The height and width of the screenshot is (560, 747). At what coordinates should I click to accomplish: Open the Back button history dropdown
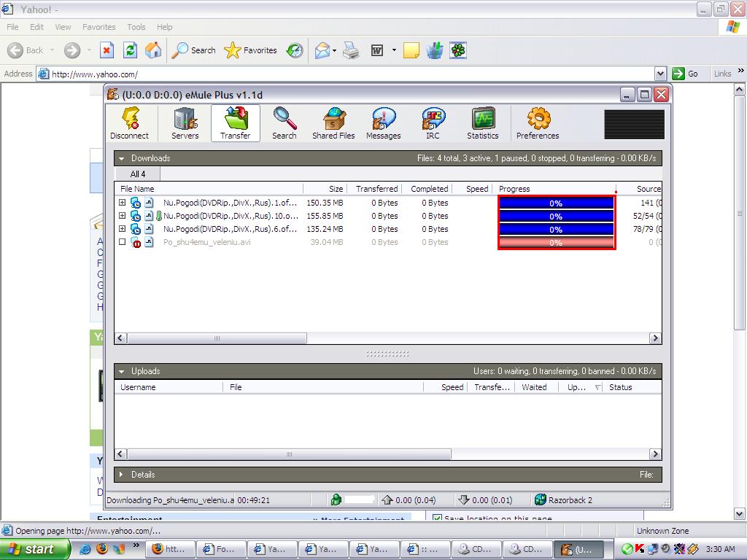tap(52, 50)
